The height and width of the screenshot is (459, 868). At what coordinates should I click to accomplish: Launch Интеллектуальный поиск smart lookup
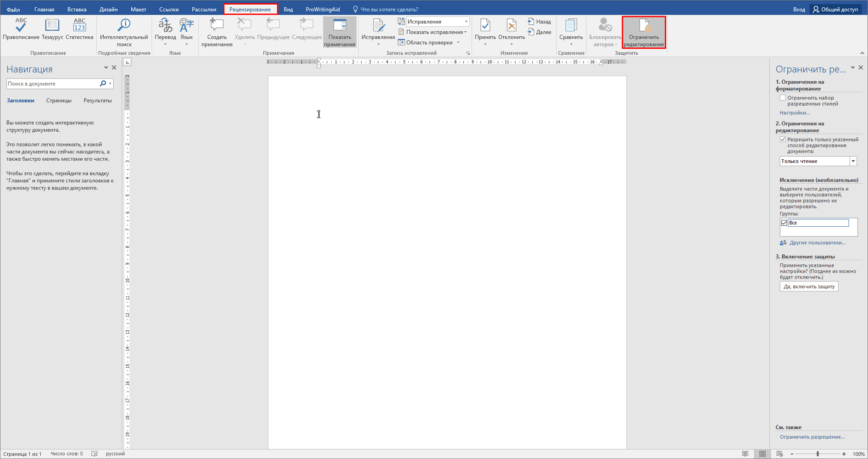(x=124, y=32)
